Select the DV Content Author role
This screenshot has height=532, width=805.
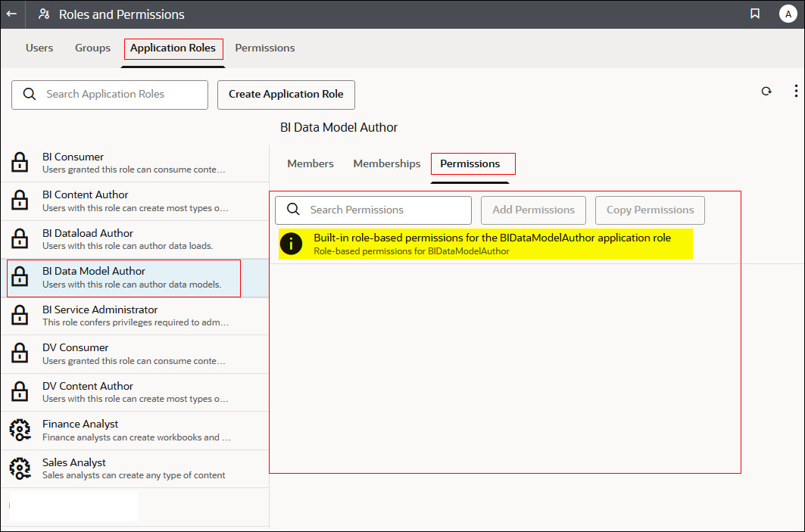click(114, 392)
